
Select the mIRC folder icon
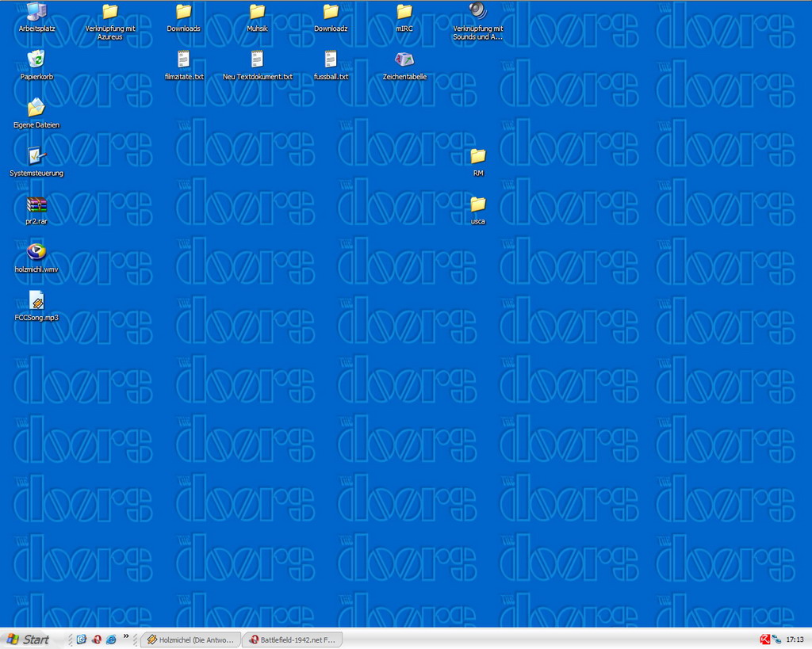(404, 17)
